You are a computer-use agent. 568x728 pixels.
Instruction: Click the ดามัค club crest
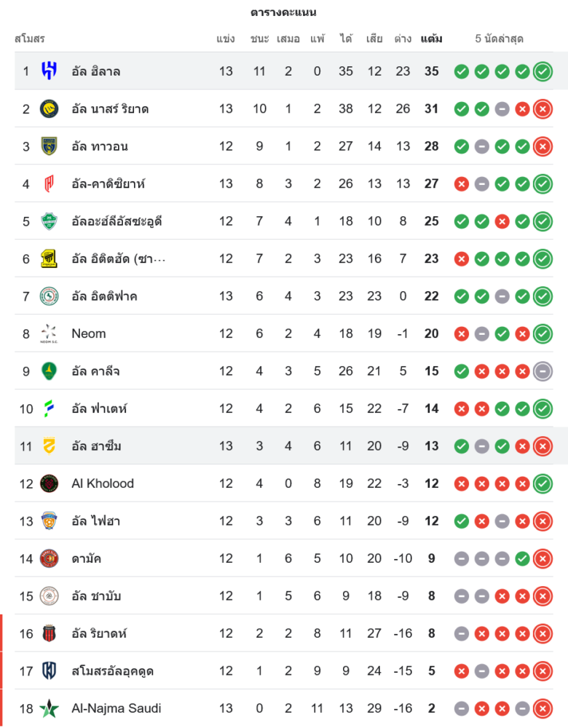point(49,558)
